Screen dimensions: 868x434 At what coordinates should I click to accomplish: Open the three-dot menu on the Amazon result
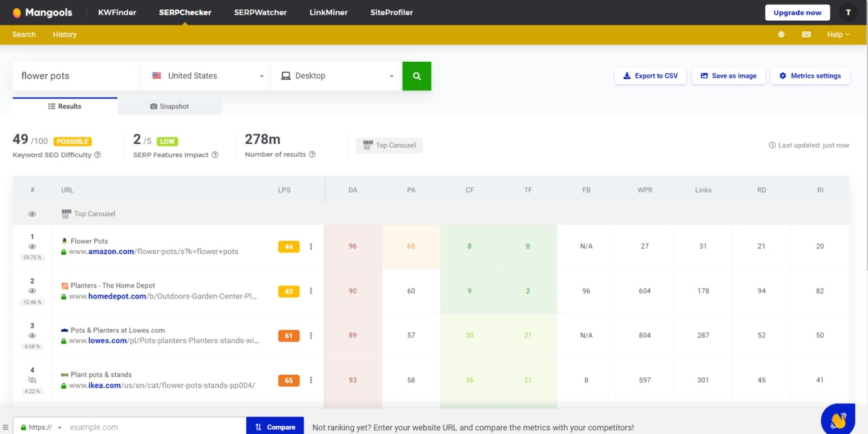312,246
